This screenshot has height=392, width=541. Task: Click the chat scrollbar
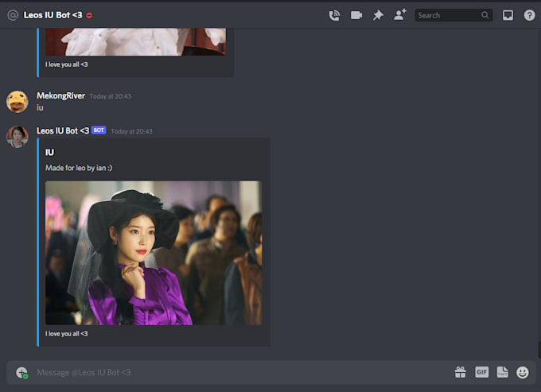pos(539,350)
